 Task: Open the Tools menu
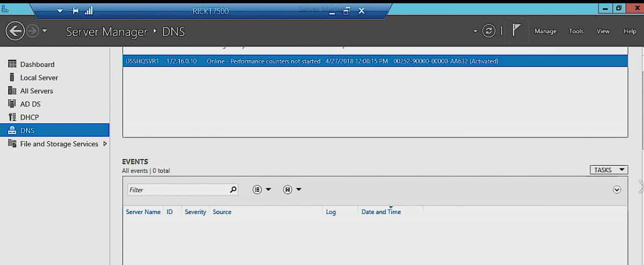click(576, 31)
